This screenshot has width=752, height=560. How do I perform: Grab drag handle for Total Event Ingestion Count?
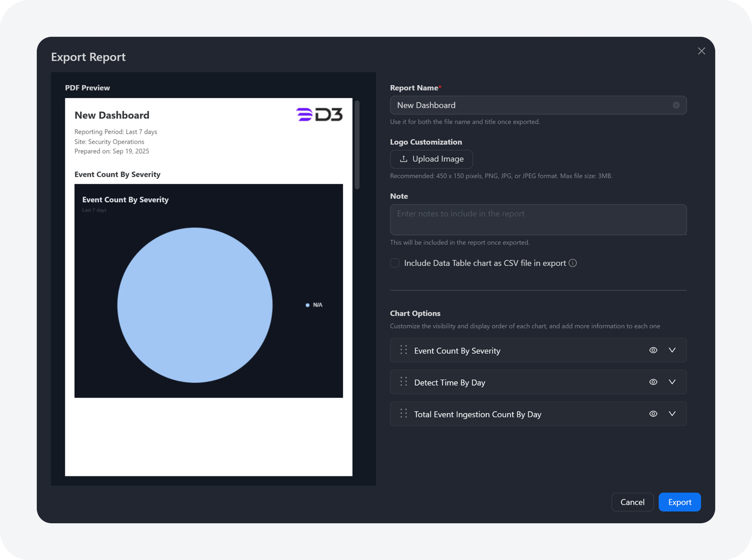click(404, 414)
